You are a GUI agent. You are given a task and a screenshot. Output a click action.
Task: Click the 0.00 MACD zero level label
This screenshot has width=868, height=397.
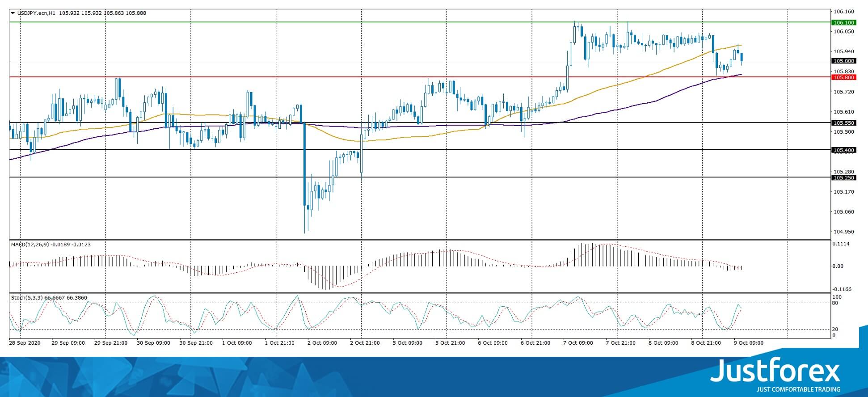coord(839,266)
